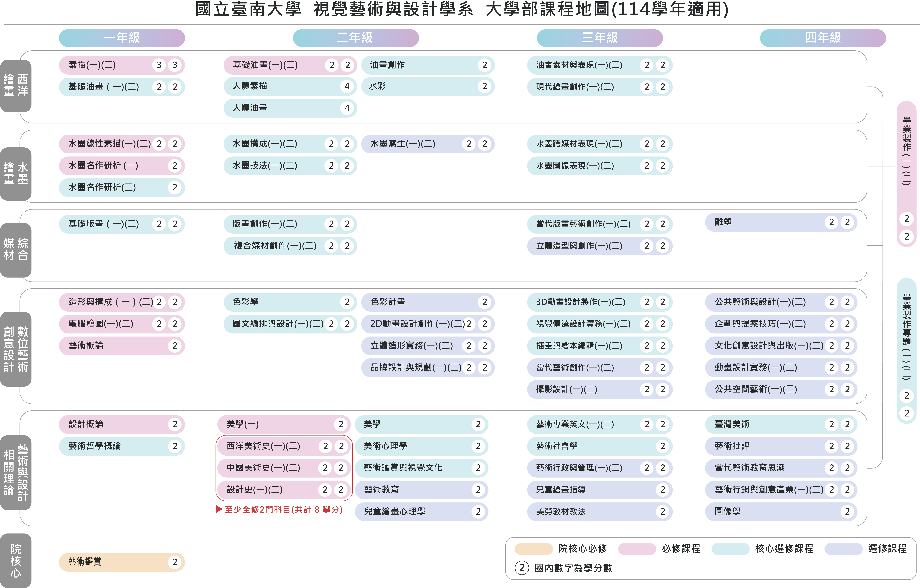
Task: Select the 雕塑 course
Action: pyautogui.click(x=781, y=222)
